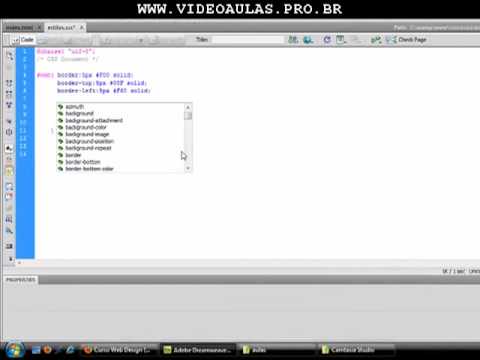The height and width of the screenshot is (360, 480).
Task: Select 'border' entry in code hints
Action: (120, 155)
